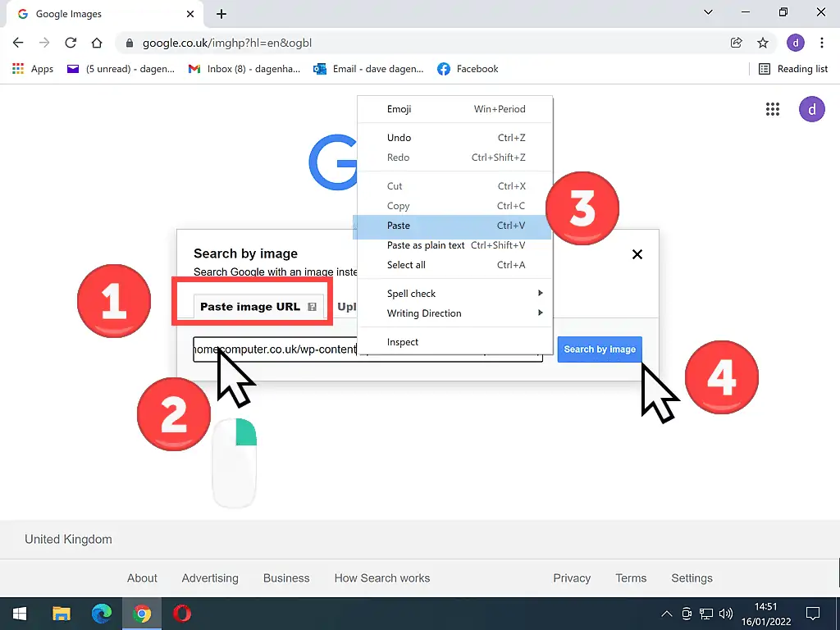Expand the Spell check submenu
The height and width of the screenshot is (630, 840).
(410, 293)
